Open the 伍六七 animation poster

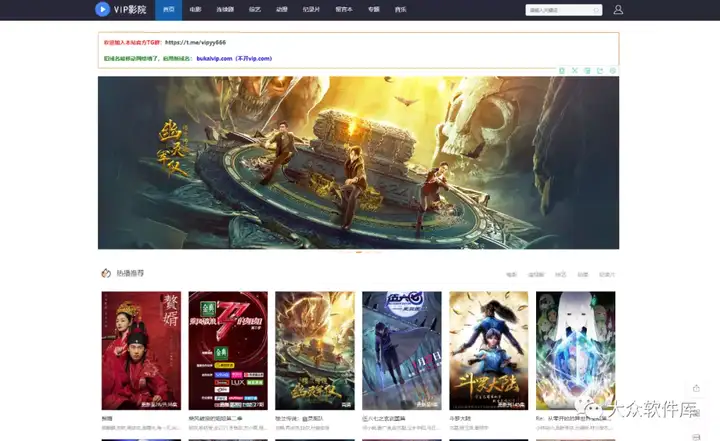(x=402, y=351)
